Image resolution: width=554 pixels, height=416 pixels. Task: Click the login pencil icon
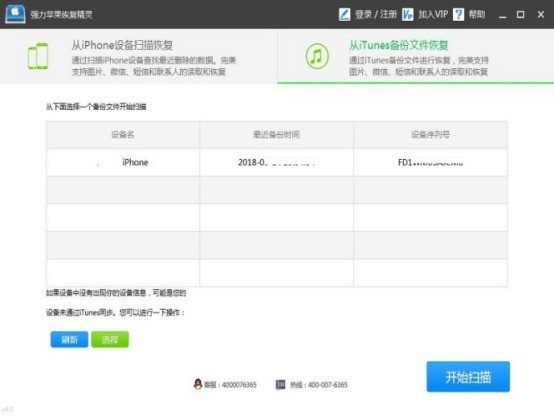coord(344,14)
